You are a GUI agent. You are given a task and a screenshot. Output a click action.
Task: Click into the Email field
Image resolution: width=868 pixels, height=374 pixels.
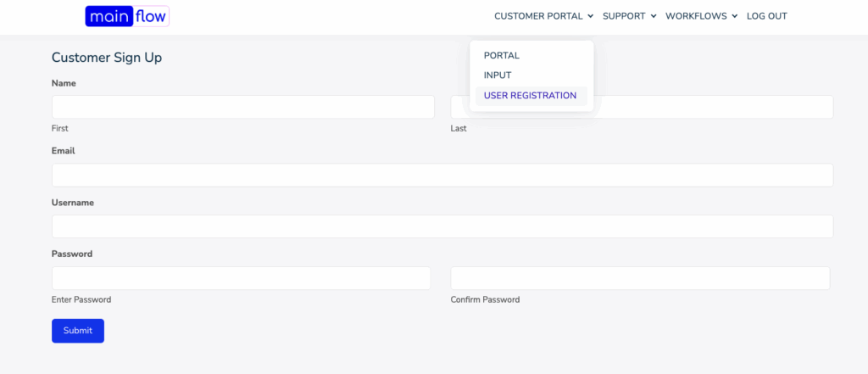[x=442, y=175]
